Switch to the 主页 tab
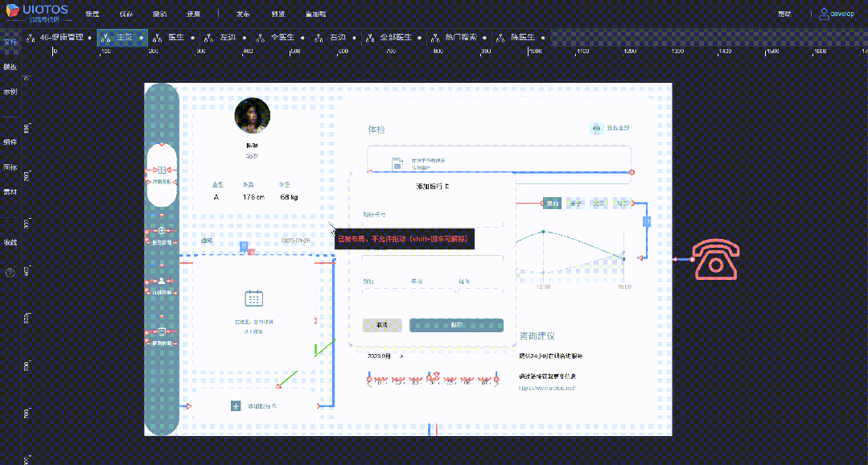This screenshot has width=868, height=465. 123,38
